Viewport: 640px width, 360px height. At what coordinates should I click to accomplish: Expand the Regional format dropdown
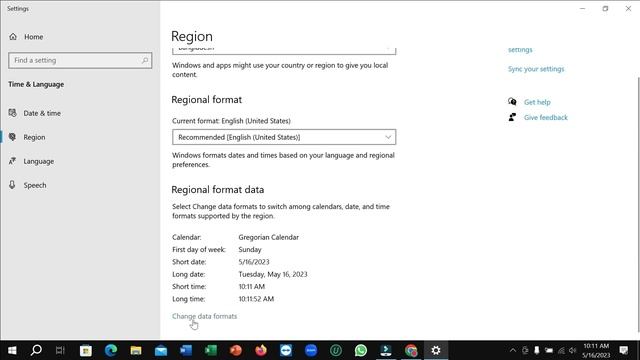click(x=284, y=137)
